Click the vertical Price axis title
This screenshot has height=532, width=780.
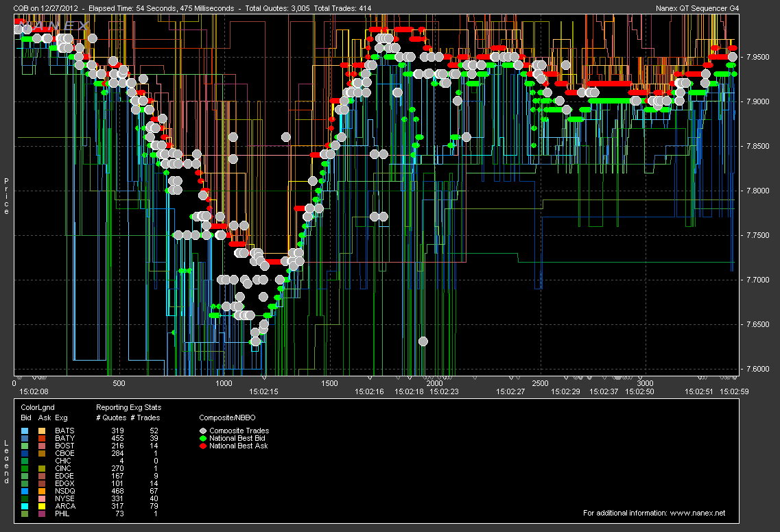6,196
